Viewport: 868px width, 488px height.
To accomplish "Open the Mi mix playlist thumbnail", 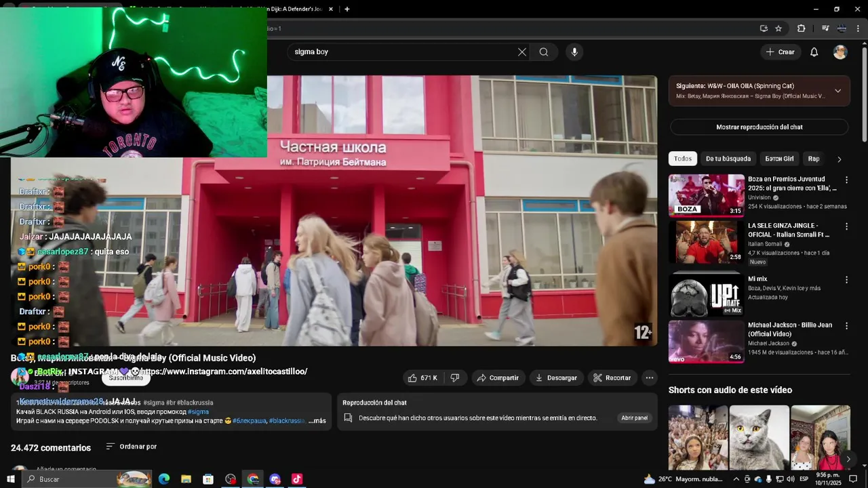I will [706, 295].
